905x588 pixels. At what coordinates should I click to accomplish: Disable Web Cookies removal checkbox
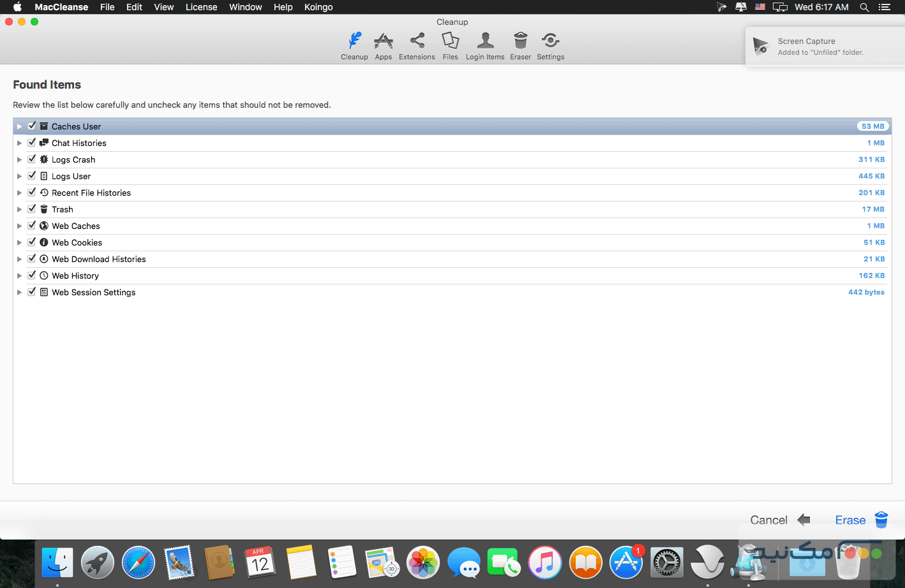32,242
